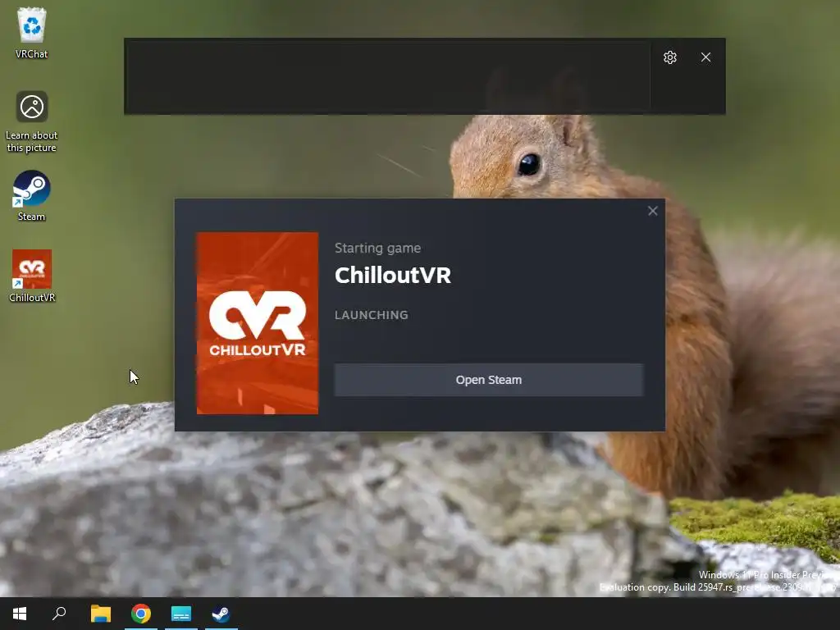Select the Steam desktop shortcut
The height and width of the screenshot is (630, 840).
coord(32,195)
